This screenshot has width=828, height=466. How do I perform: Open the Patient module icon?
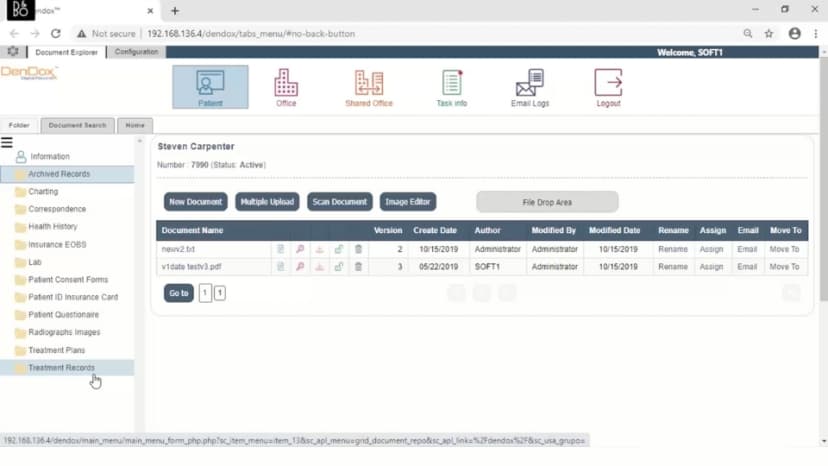click(x=210, y=87)
